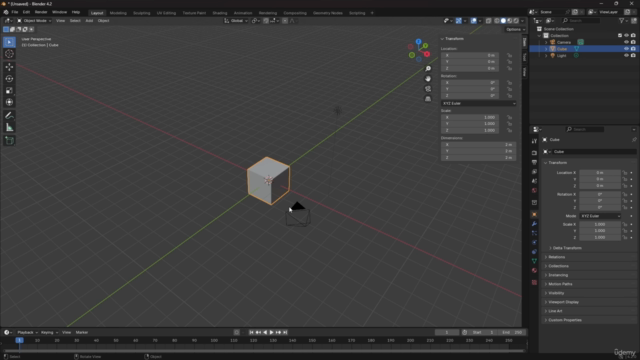Hide the Collection via eye icon
This screenshot has width=640, height=360.
coord(627,36)
